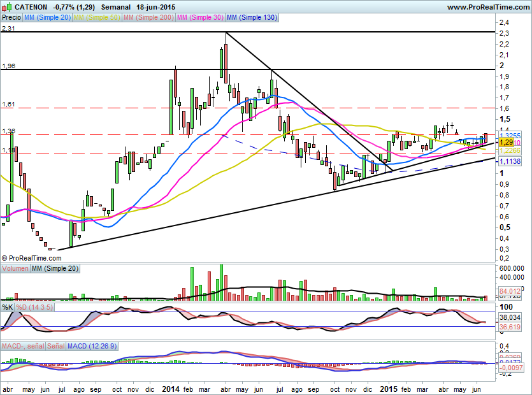The height and width of the screenshot is (395, 532).
Task: Click the Volumen panel label
Action: [x=15, y=269]
